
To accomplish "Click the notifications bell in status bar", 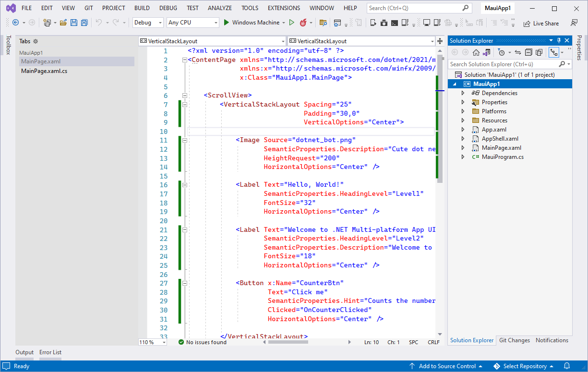I will [566, 366].
